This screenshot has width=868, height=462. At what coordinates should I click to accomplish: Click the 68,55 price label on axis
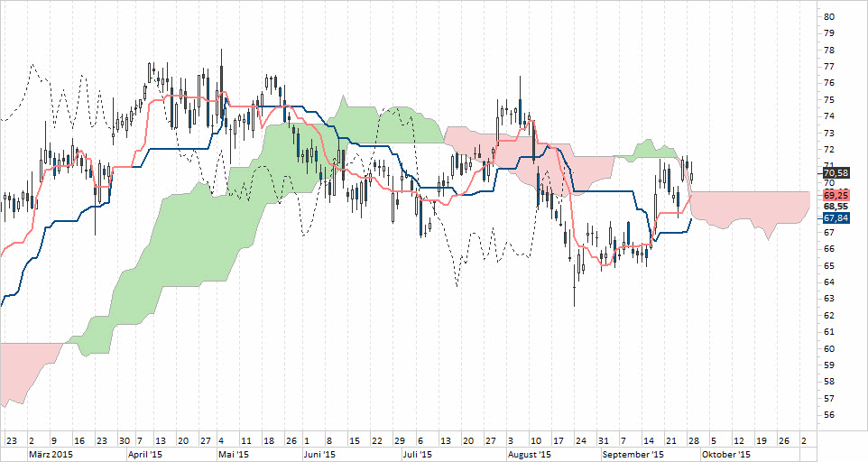pos(836,206)
